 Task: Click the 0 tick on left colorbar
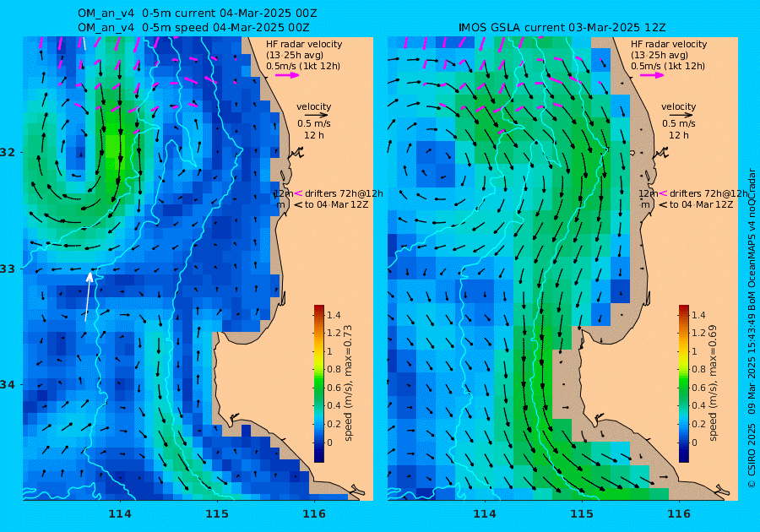point(329,442)
